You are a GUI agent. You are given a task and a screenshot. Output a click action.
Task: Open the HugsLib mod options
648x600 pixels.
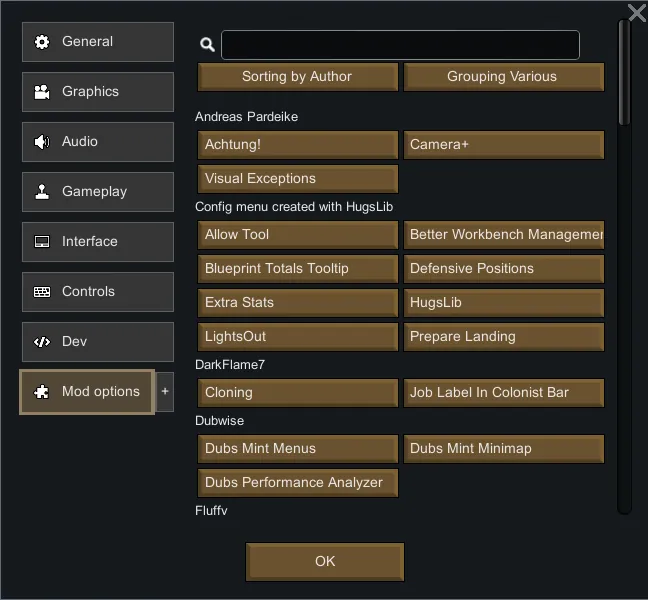click(x=503, y=303)
